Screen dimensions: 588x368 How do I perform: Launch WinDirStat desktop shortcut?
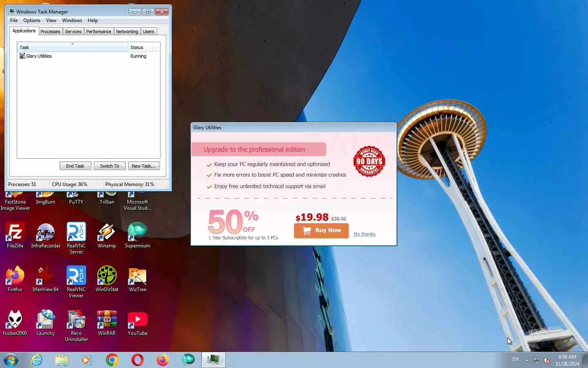tap(107, 279)
